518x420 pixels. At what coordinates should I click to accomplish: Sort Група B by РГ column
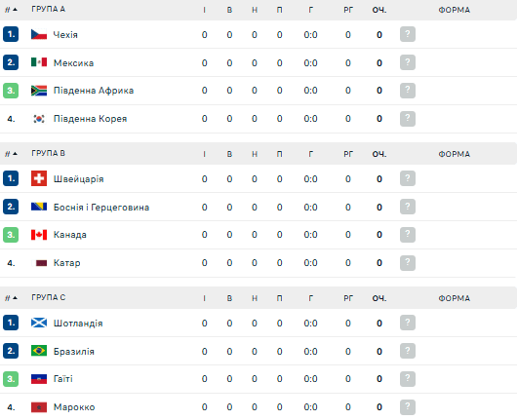tap(348, 154)
